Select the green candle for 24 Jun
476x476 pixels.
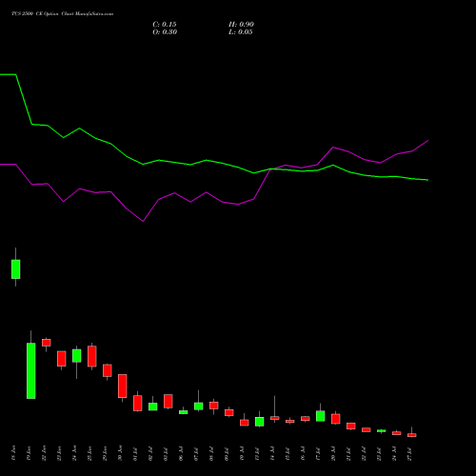77,356
